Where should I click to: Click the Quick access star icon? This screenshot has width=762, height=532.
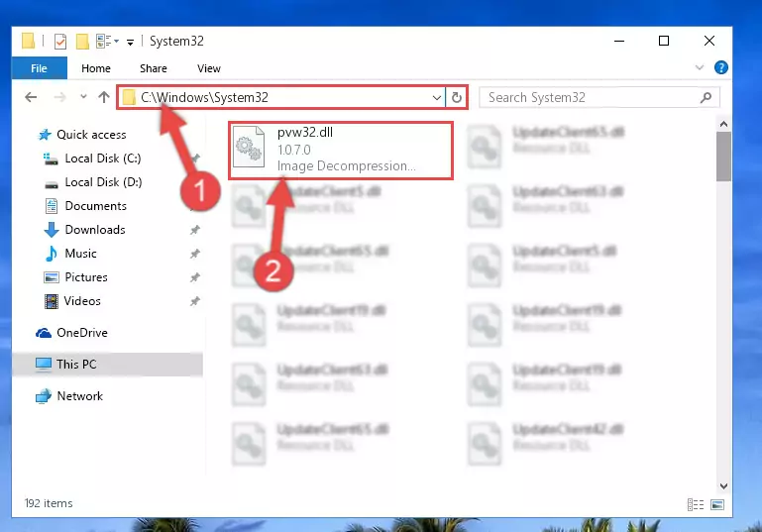pyautogui.click(x=45, y=135)
